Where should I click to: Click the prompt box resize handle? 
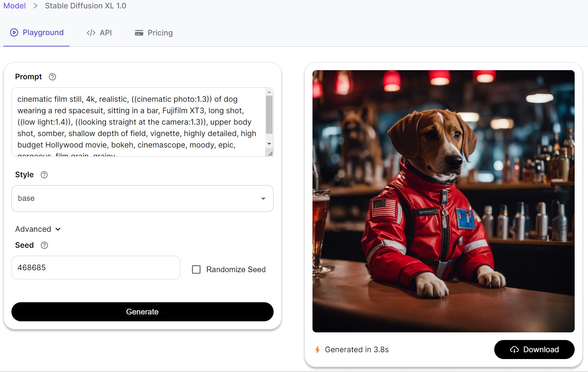pyautogui.click(x=270, y=154)
